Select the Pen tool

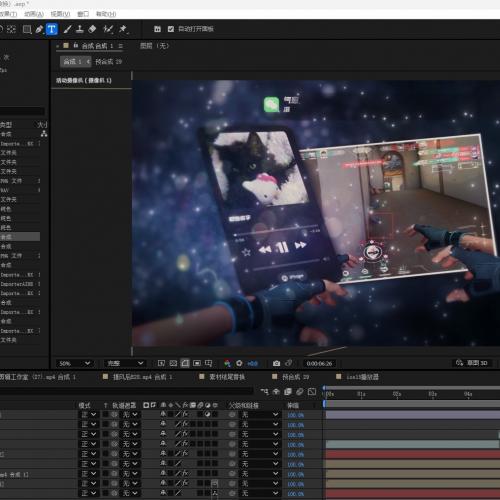39,29
